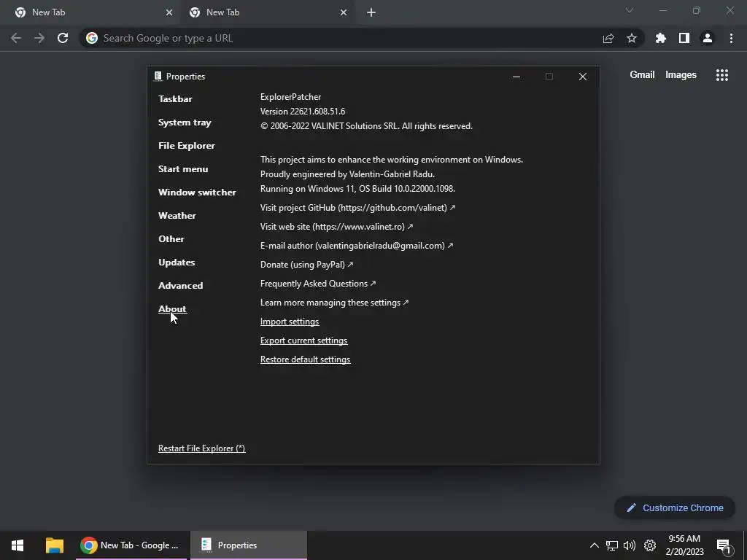Close the second New Tab
Viewport: 747px width, 560px height.
[343, 12]
